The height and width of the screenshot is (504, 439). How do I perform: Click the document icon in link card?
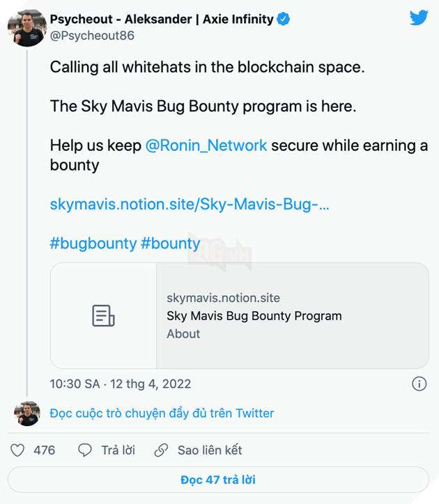click(x=103, y=315)
